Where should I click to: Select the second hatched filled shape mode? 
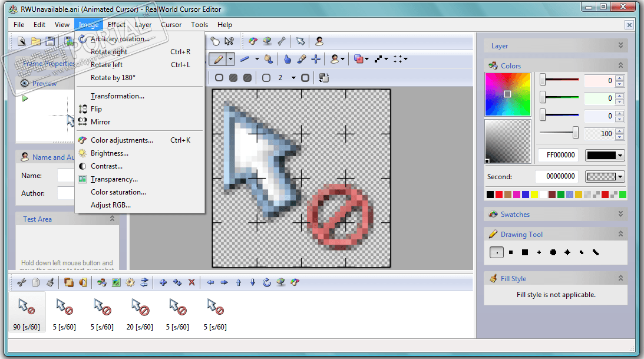(x=247, y=78)
